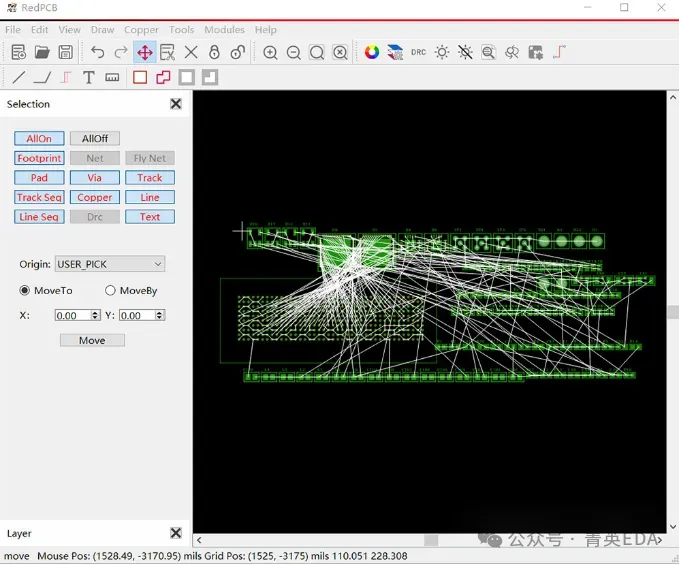
Task: Click the lock icon
Action: tap(214, 52)
